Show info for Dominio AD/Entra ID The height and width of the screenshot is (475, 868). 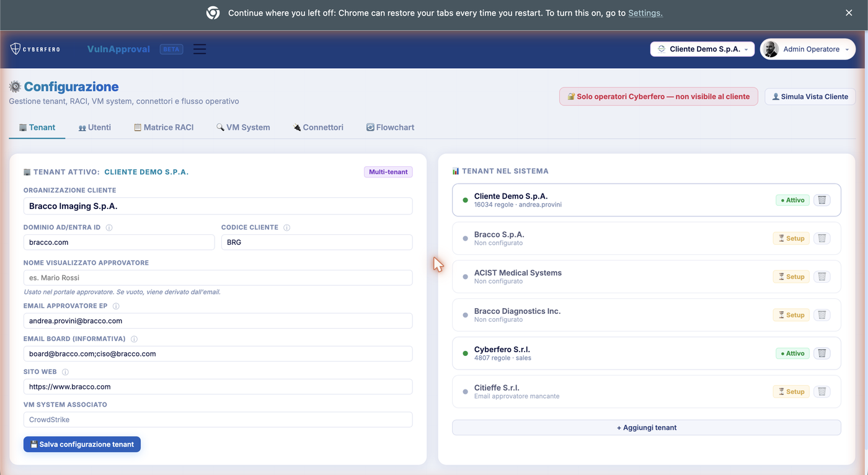(x=109, y=228)
